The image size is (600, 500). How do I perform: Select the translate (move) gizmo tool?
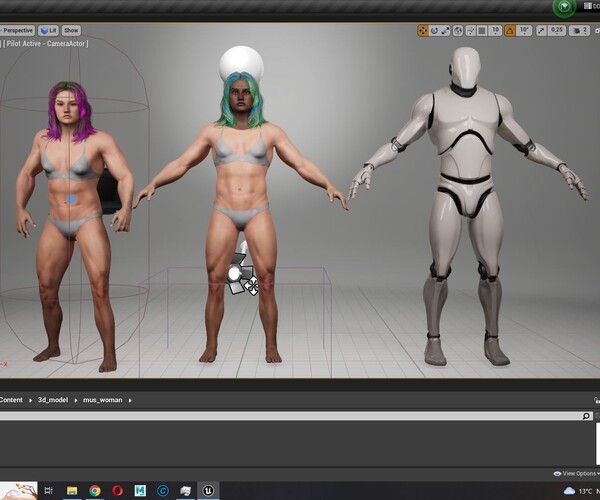pyautogui.click(x=423, y=31)
